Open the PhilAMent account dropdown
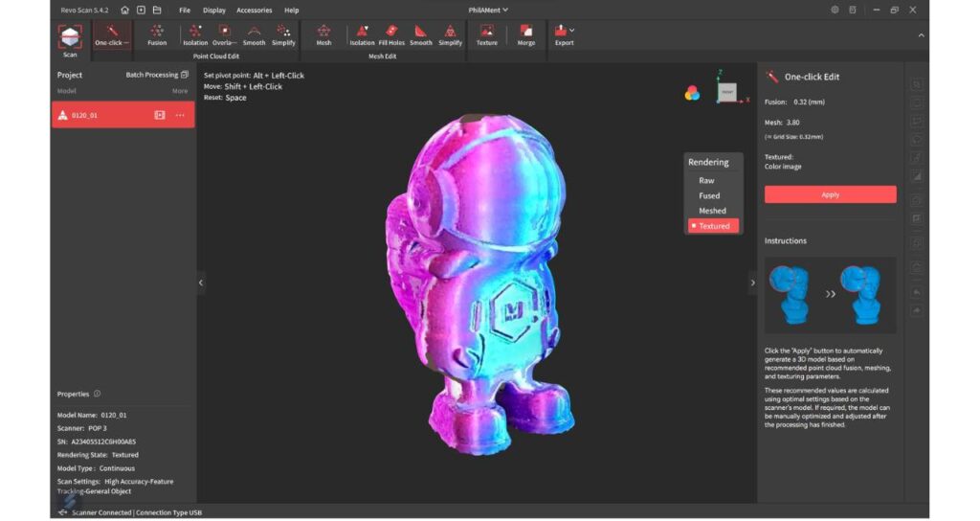 click(x=488, y=10)
